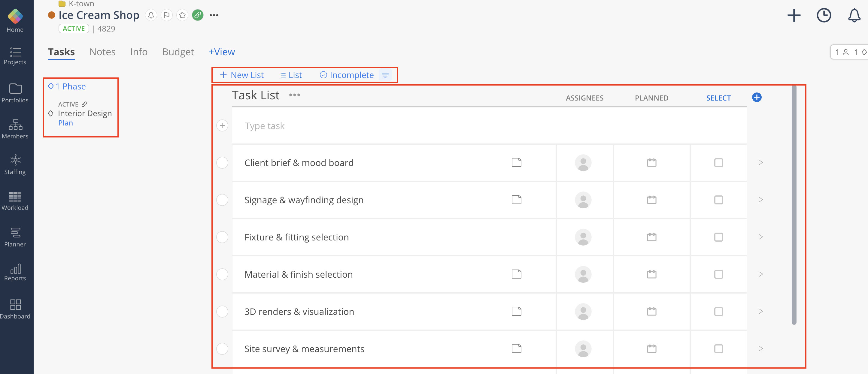Click the blue add column plus icon

point(757,98)
